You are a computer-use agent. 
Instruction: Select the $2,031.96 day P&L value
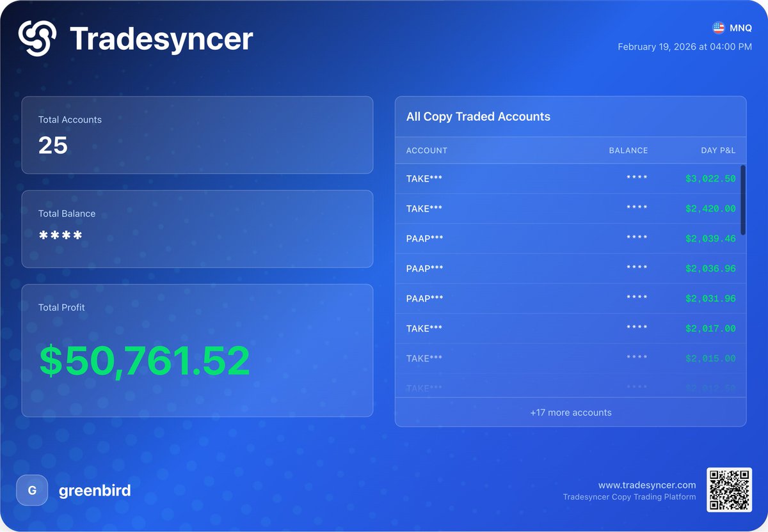710,299
